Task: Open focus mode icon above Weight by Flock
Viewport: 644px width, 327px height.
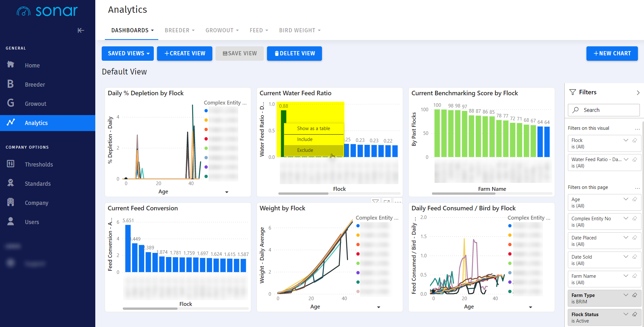Action: tap(387, 201)
